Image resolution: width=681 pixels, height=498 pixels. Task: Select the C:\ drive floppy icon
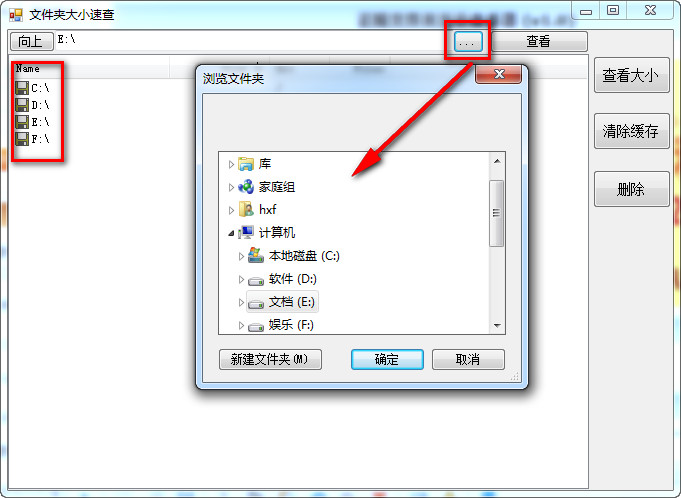tap(22, 88)
